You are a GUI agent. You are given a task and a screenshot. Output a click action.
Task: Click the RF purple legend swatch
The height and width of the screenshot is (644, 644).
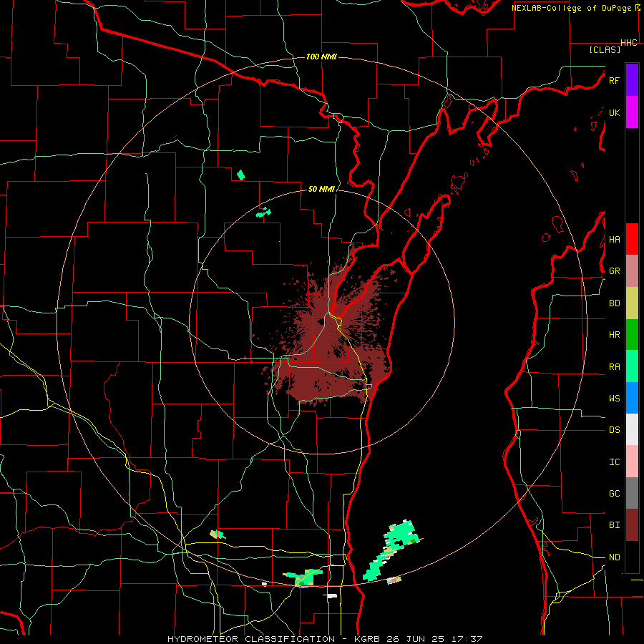[632, 80]
